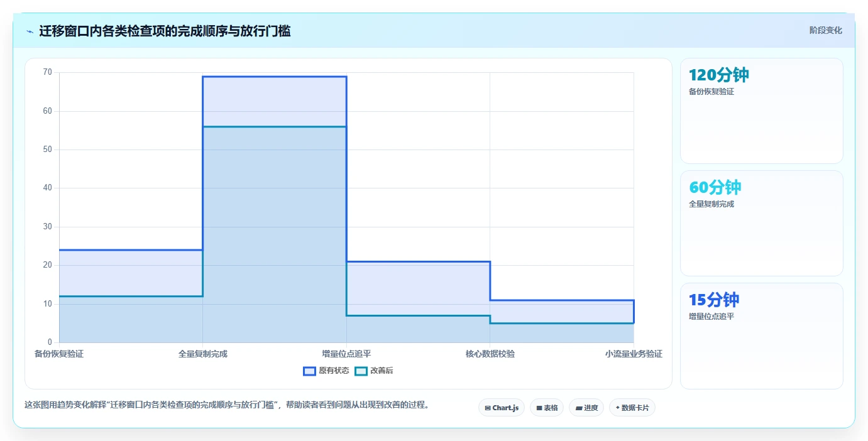Open the 15分钟 增量位点追平 card
The width and height of the screenshot is (868, 441).
coord(762,336)
